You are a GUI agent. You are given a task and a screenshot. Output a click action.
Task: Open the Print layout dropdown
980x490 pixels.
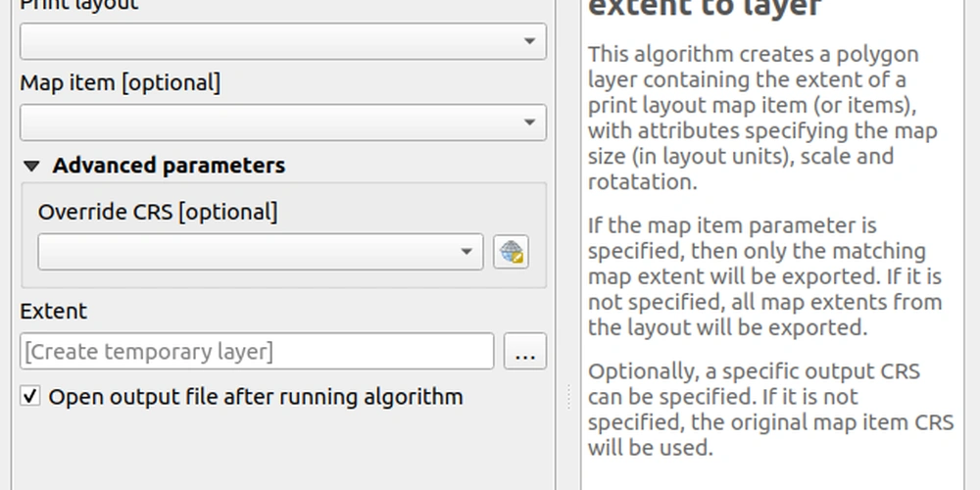[283, 41]
